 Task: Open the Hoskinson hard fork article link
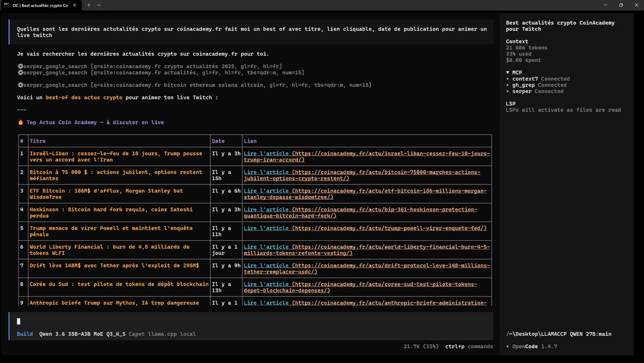tap(360, 213)
